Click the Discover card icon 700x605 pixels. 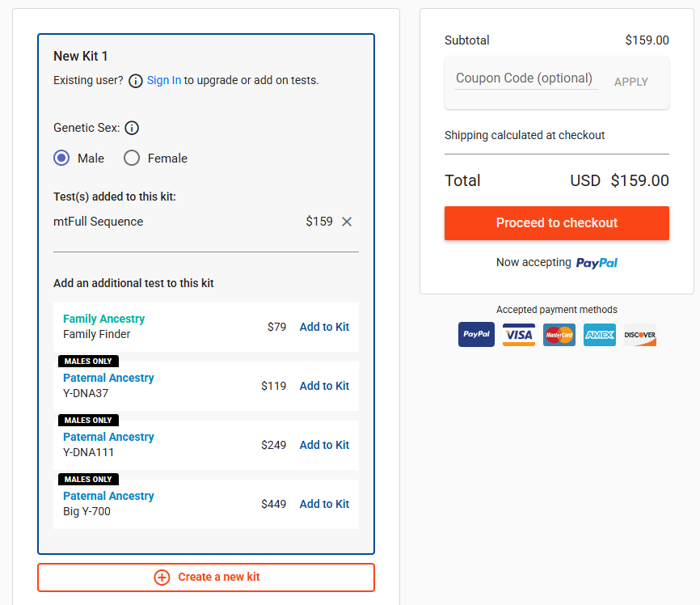click(x=639, y=335)
